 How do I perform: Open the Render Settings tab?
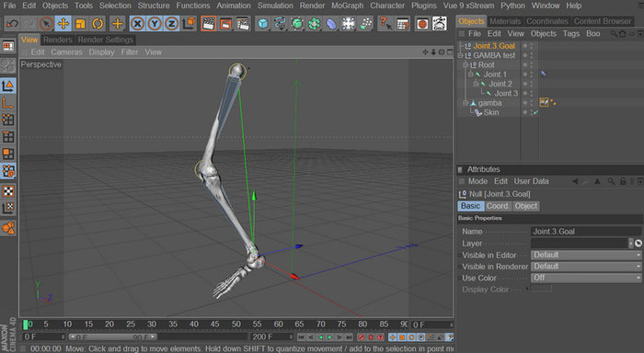[x=105, y=40]
